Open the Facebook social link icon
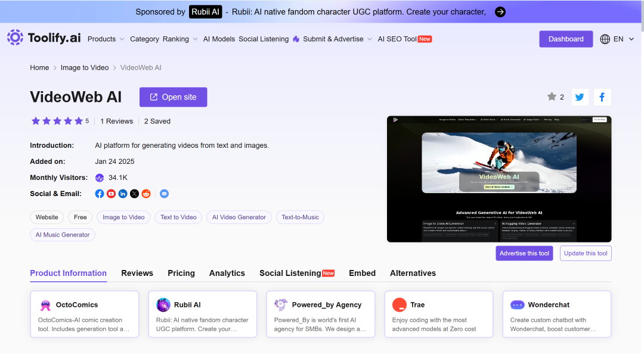 (x=100, y=194)
